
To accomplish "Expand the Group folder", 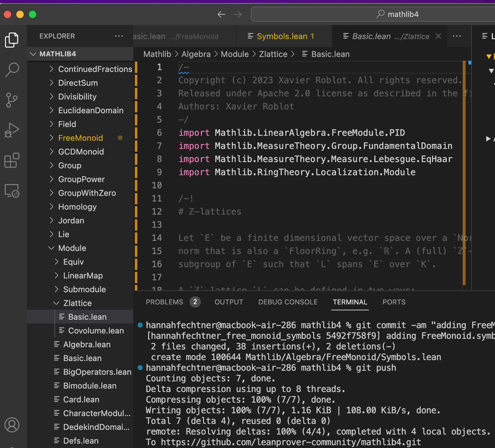I will tap(80, 165).
